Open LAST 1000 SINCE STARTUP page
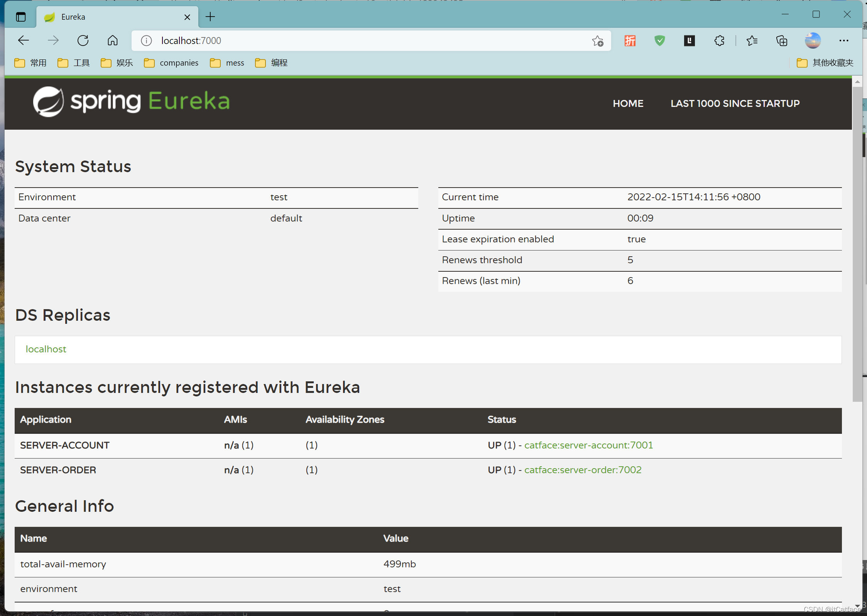Screen dimensions: 867x616 [x=735, y=103]
